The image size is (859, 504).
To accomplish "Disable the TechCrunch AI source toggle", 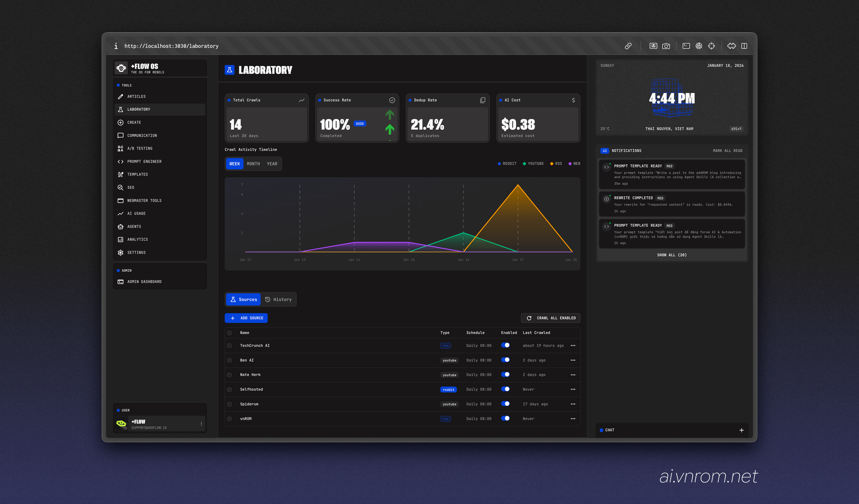I will (505, 345).
